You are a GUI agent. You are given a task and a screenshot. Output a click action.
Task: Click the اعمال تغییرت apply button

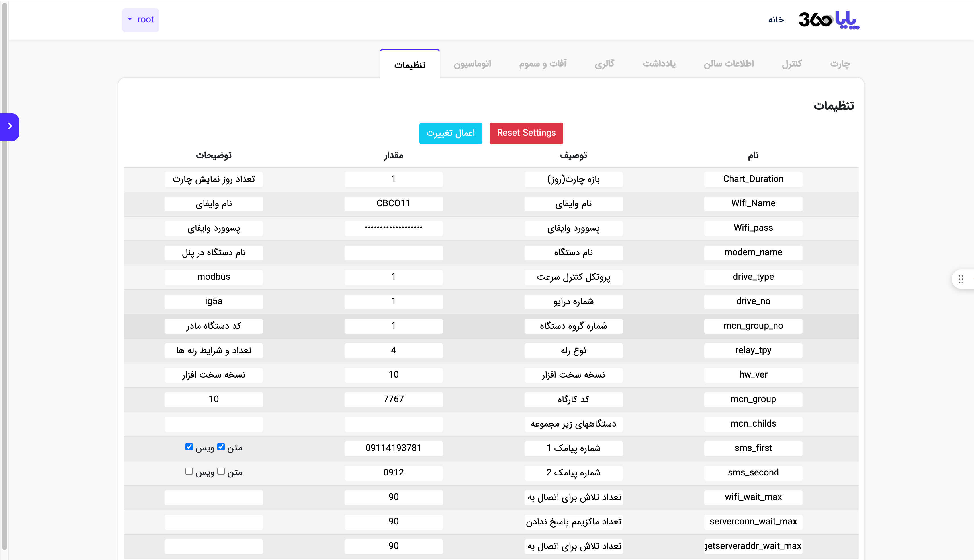450,133
